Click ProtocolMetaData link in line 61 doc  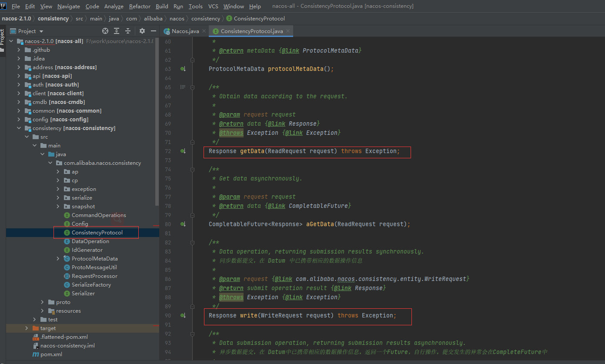tap(331, 50)
